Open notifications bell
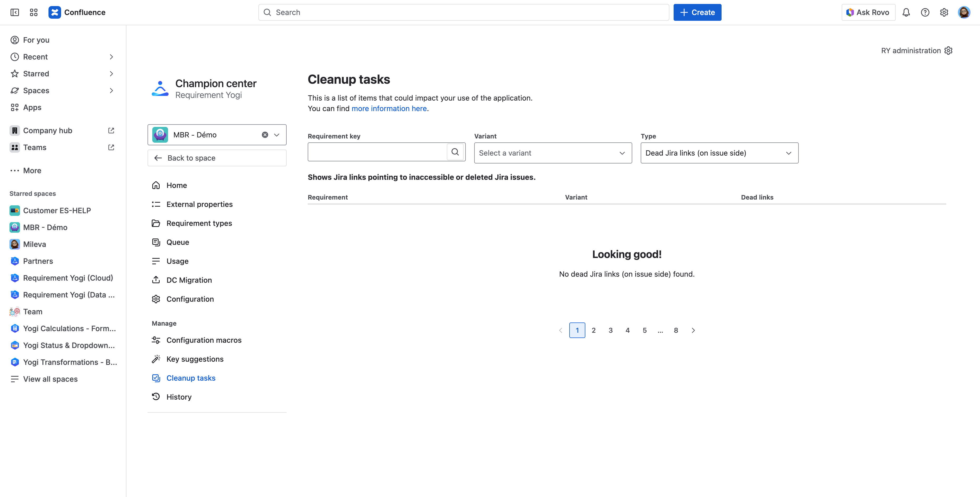 click(906, 12)
